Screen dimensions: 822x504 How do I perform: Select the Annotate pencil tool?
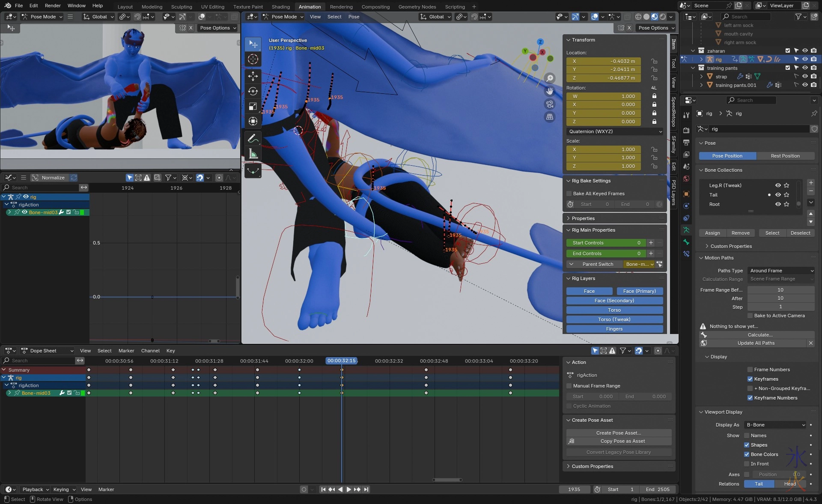click(253, 138)
